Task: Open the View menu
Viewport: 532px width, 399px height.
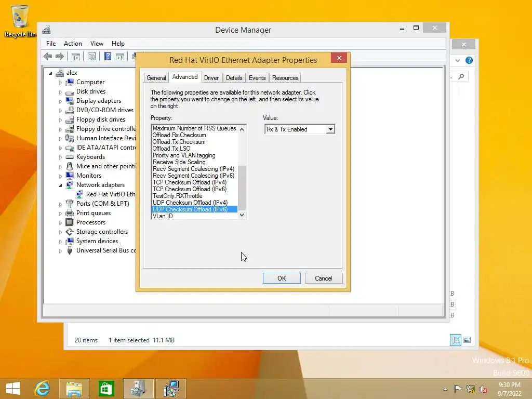Action: click(x=97, y=44)
